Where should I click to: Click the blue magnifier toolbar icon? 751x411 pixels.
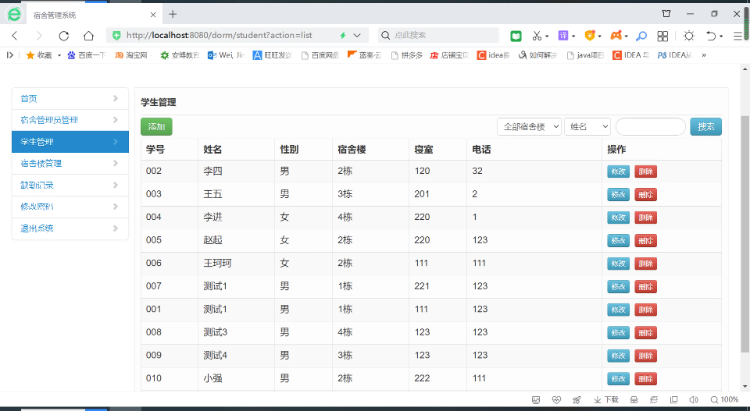[x=641, y=35]
